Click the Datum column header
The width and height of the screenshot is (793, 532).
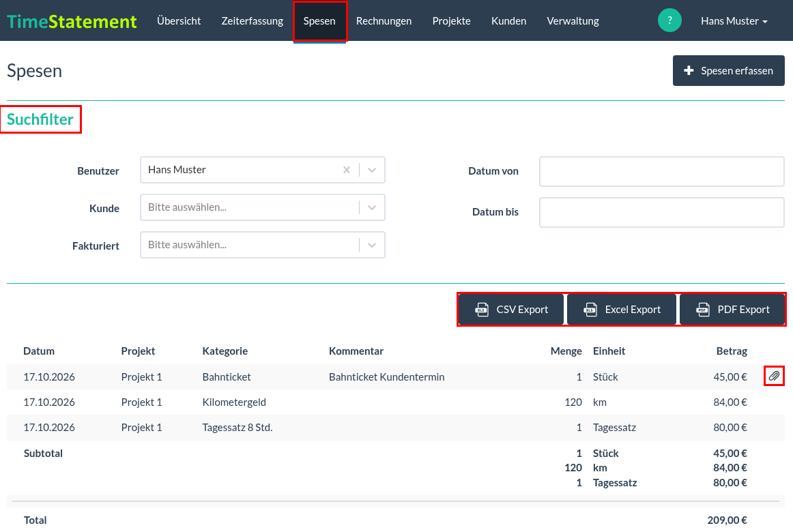(39, 351)
